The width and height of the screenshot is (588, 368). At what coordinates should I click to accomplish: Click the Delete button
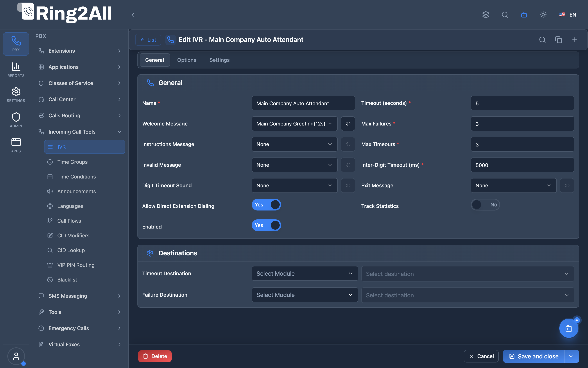[x=155, y=356]
